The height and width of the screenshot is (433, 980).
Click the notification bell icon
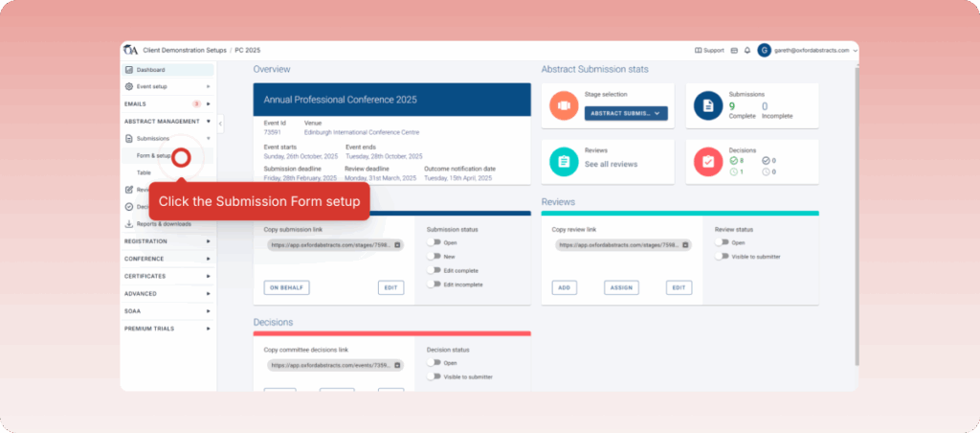(746, 50)
